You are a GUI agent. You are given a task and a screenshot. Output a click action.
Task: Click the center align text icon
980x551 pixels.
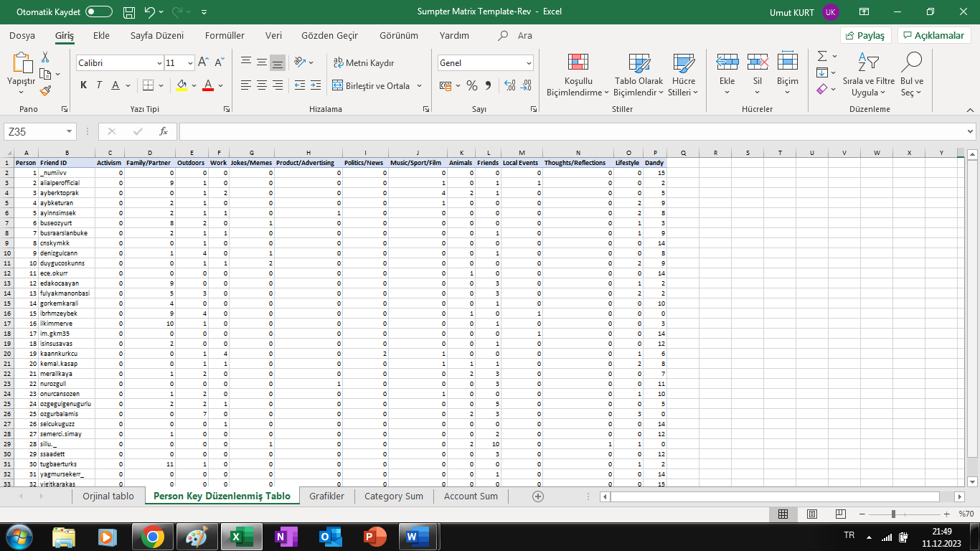[x=261, y=85]
